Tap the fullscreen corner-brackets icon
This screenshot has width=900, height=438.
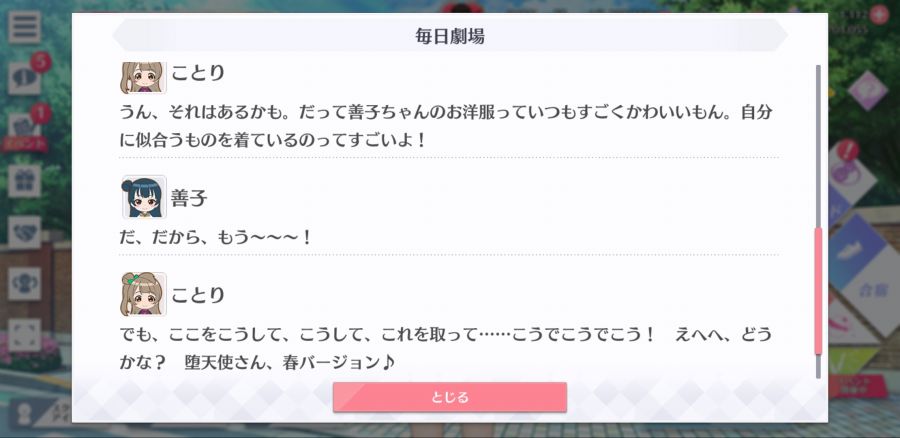pos(24,335)
